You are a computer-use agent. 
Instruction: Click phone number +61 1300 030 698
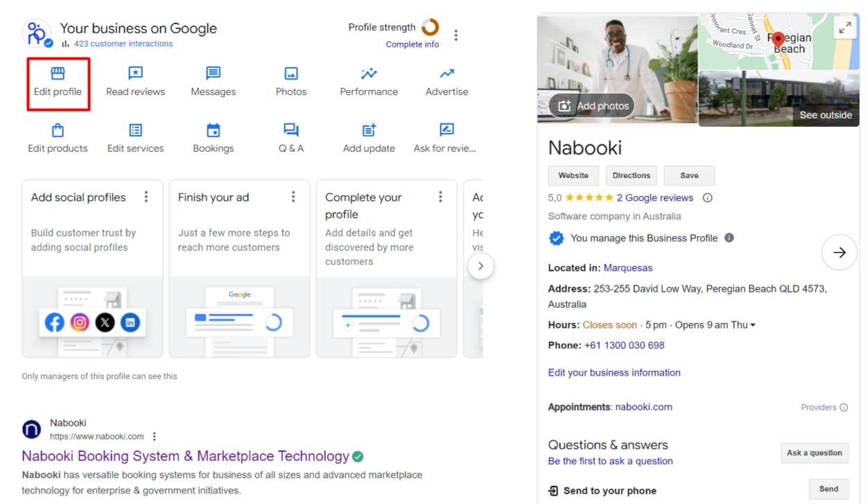point(625,345)
